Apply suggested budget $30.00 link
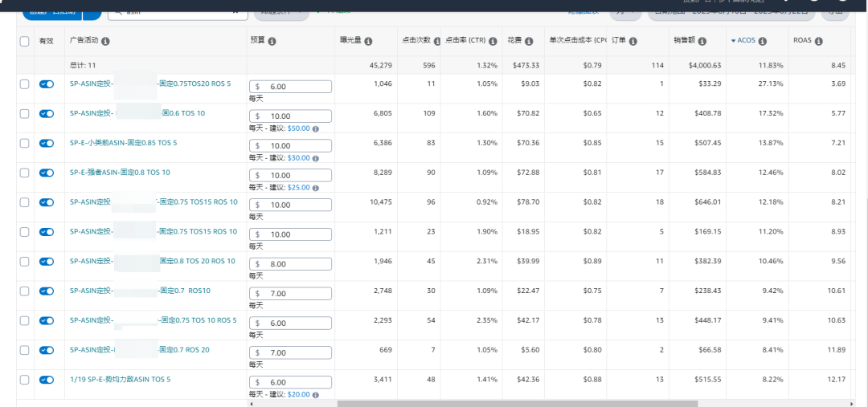 299,157
